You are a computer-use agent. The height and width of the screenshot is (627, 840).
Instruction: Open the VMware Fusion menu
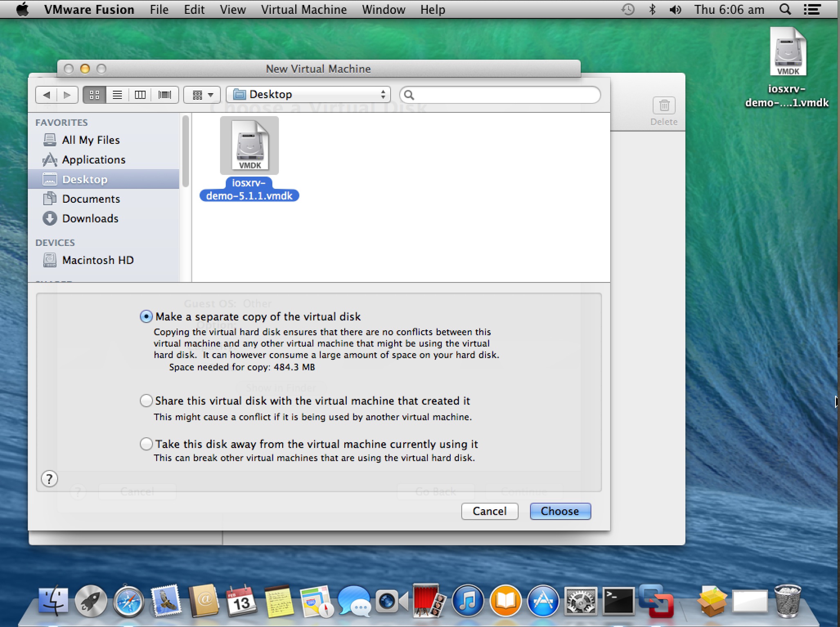point(89,9)
